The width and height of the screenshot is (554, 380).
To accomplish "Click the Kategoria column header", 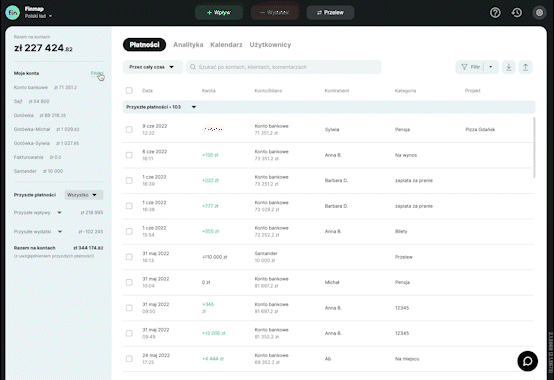I will (405, 91).
